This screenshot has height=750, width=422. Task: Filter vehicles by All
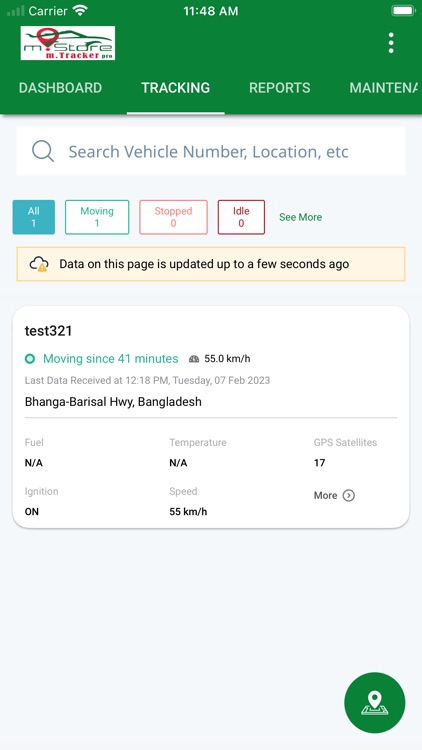pyautogui.click(x=33, y=217)
